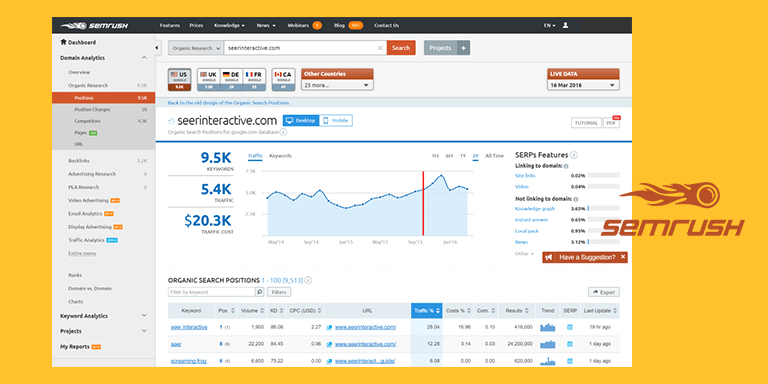This screenshot has height=384, width=768.
Task: Open the Filters button
Action: point(279,292)
